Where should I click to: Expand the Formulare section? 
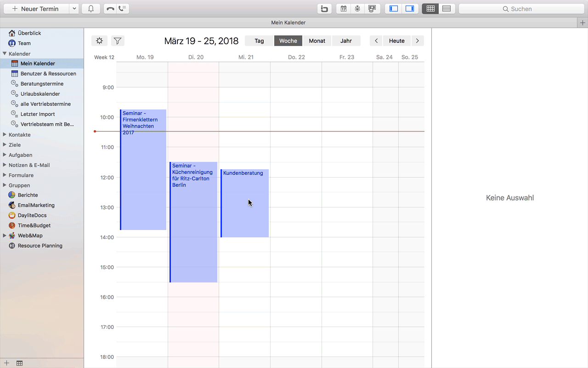click(x=5, y=175)
